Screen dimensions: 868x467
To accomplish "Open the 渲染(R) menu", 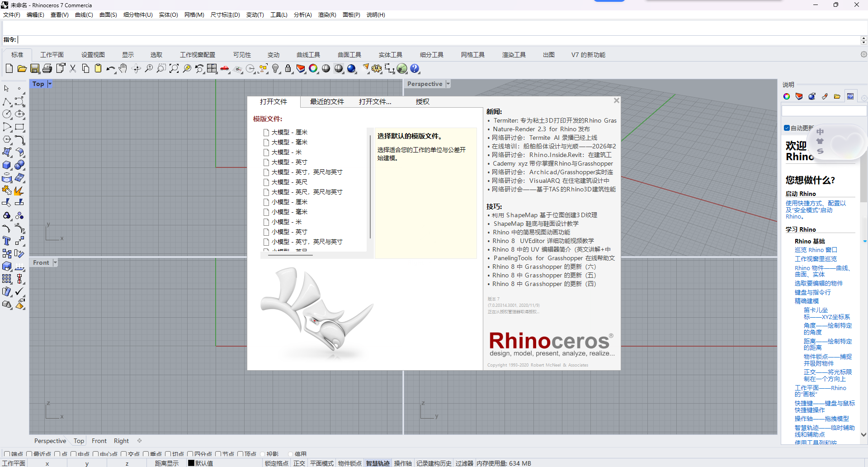I will click(x=327, y=14).
